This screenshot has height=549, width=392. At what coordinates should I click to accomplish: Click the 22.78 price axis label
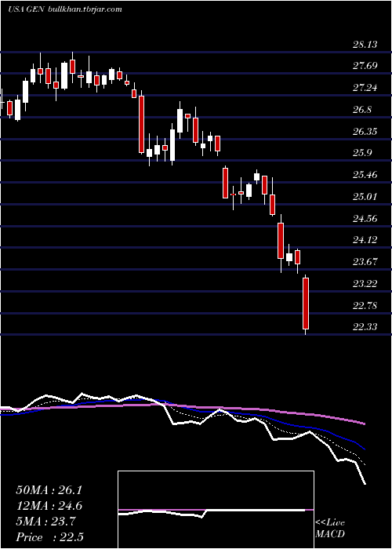click(x=365, y=306)
